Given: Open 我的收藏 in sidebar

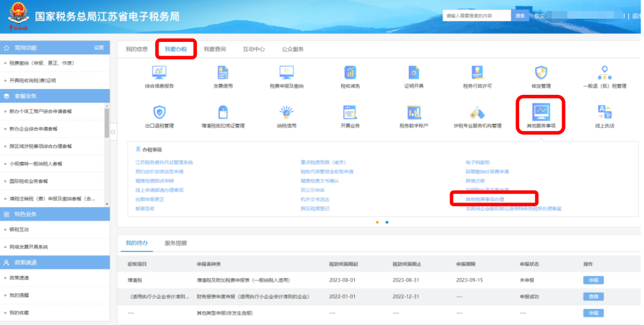Looking at the screenshot, I should [19, 313].
